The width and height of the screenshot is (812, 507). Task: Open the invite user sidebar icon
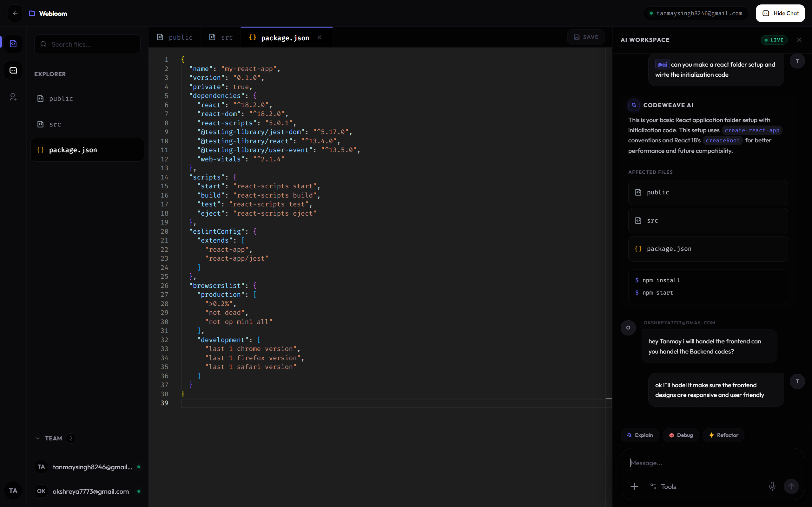tap(13, 97)
